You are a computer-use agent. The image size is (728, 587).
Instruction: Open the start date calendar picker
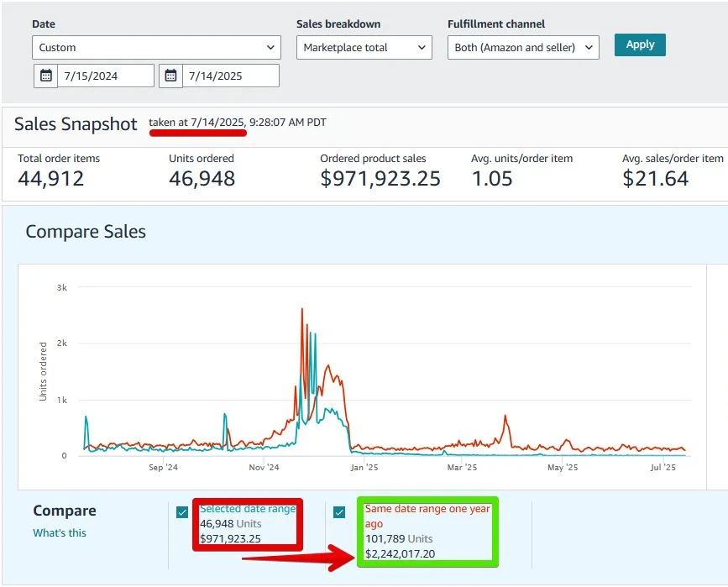click(45, 75)
